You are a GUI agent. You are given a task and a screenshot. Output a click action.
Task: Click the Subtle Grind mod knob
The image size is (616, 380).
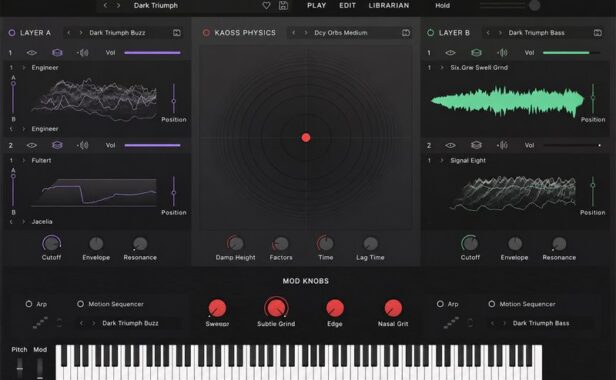click(276, 308)
